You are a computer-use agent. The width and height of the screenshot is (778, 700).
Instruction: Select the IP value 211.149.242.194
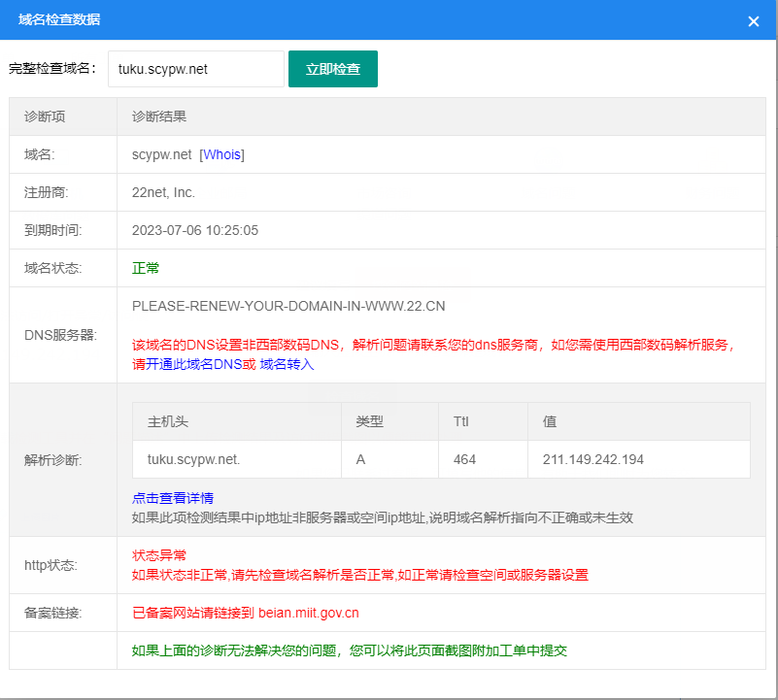[592, 459]
